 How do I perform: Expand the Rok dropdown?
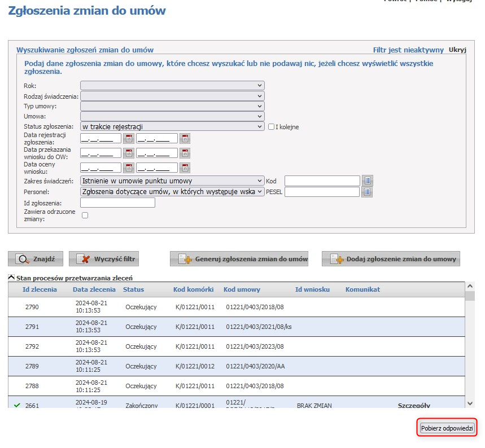(x=172, y=86)
